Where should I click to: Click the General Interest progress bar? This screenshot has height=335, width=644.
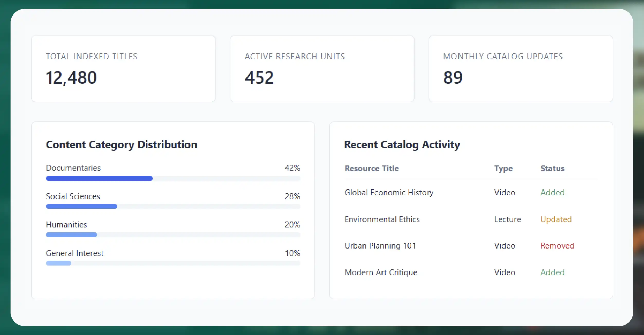click(173, 263)
